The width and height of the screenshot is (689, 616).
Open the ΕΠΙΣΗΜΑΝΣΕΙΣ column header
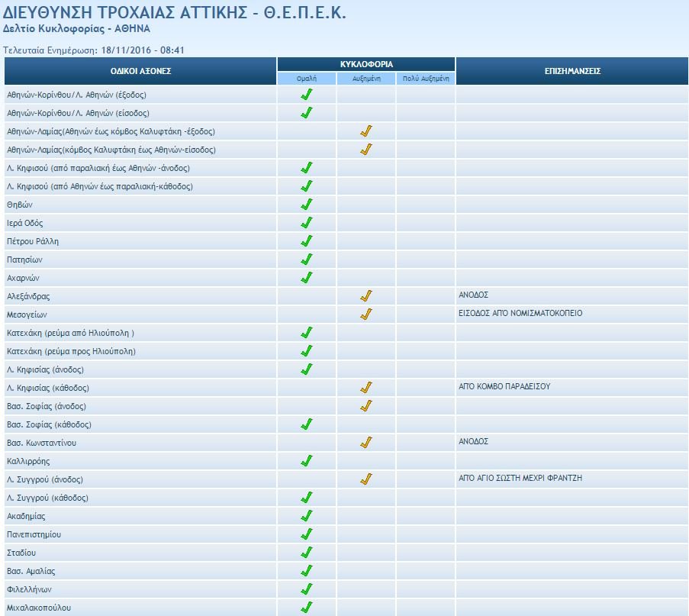[x=571, y=71]
